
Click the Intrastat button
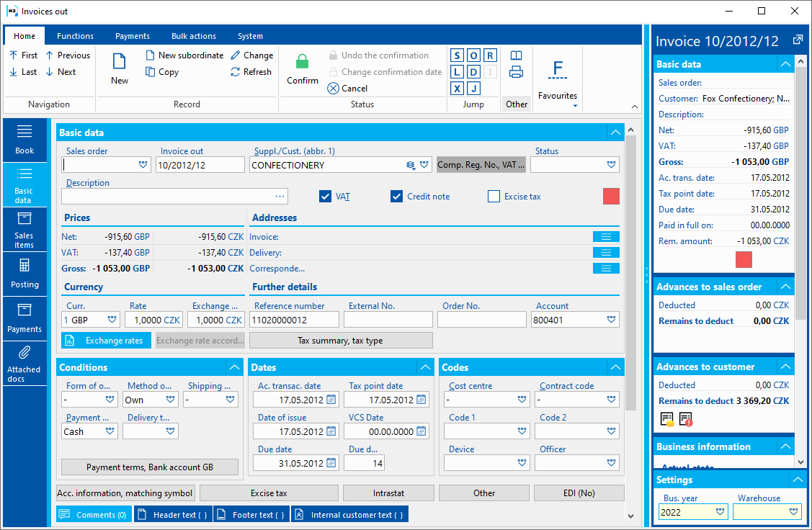click(x=388, y=493)
